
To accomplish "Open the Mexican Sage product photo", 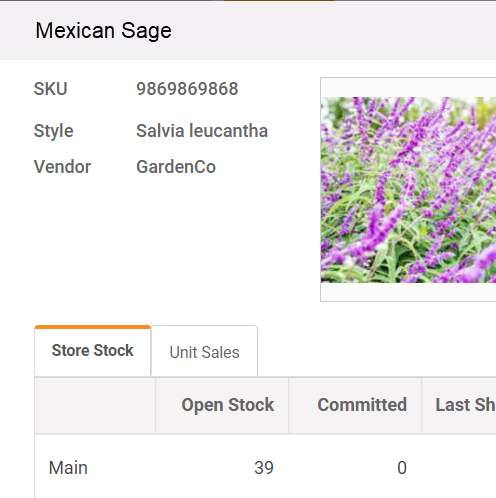I will [x=408, y=190].
